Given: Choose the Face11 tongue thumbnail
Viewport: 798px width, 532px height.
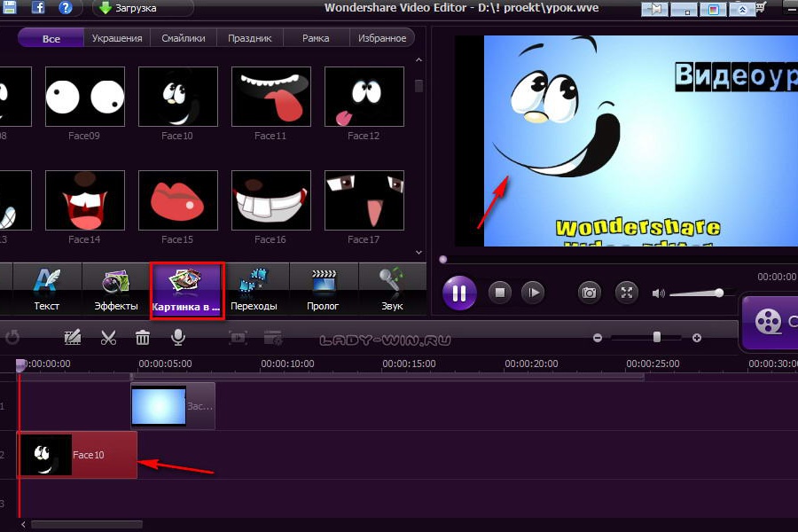Looking at the screenshot, I should pos(271,97).
